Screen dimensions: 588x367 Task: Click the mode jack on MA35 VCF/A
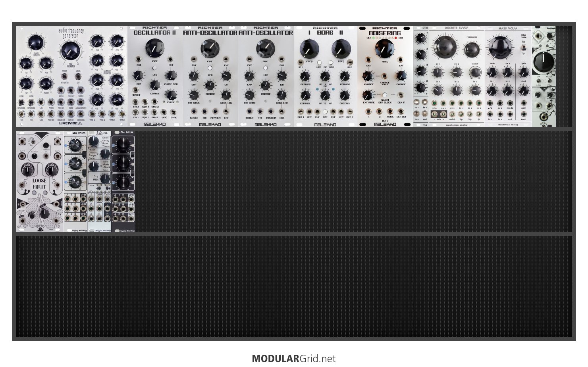pos(510,103)
